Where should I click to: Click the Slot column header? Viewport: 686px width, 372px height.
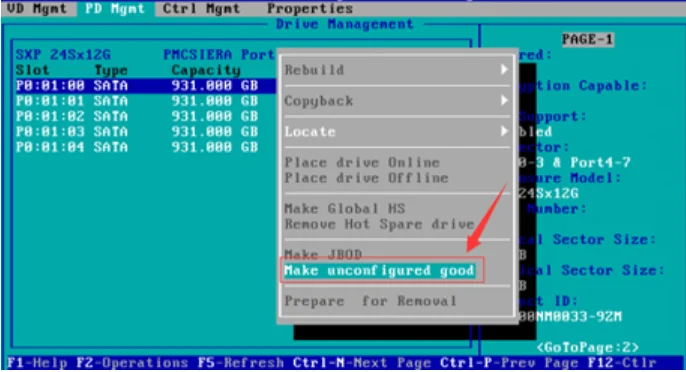(x=32, y=70)
